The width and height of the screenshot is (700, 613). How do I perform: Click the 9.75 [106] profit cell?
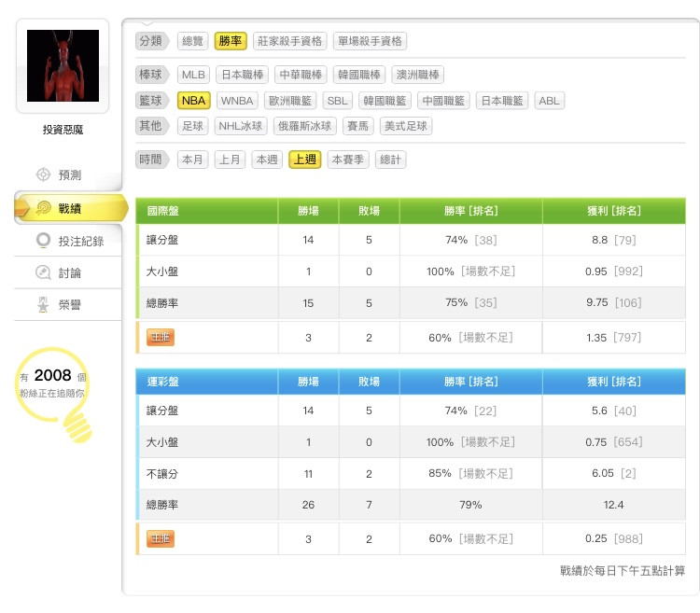(x=614, y=302)
